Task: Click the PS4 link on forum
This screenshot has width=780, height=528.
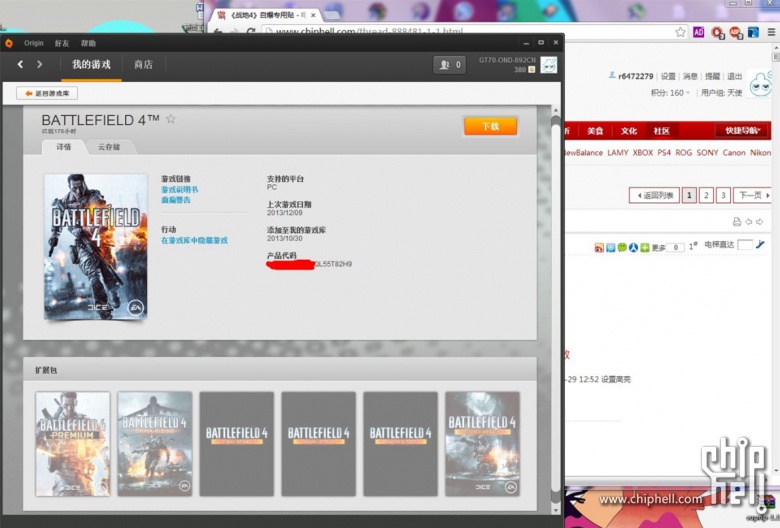Action: coord(664,153)
